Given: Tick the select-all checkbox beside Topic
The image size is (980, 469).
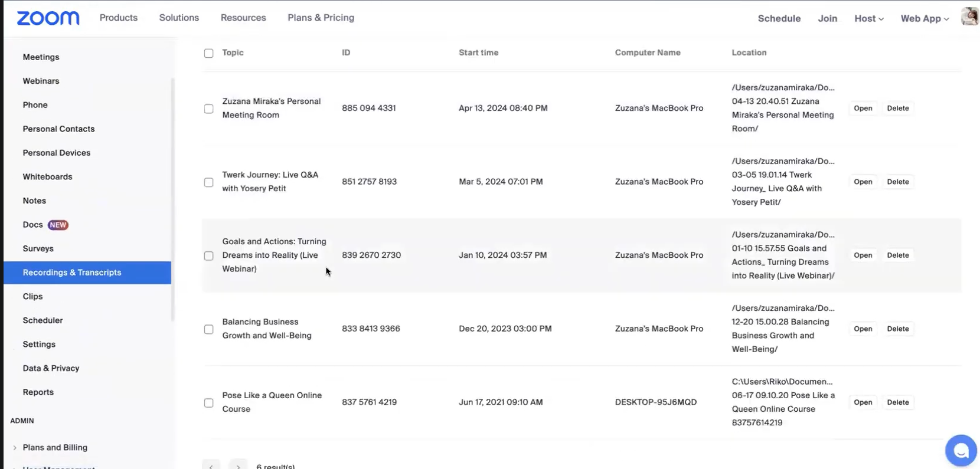Looking at the screenshot, I should 208,53.
